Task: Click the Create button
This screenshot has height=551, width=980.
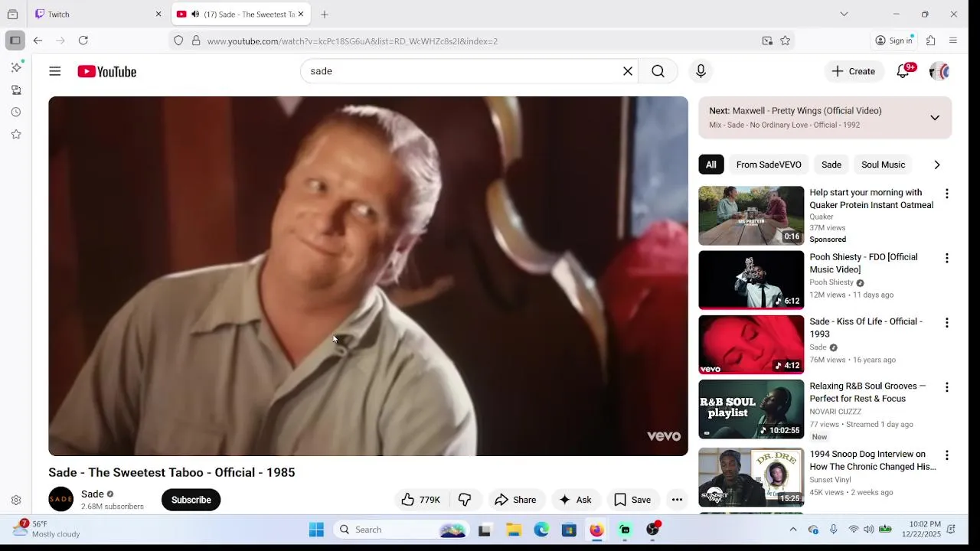Action: (854, 71)
